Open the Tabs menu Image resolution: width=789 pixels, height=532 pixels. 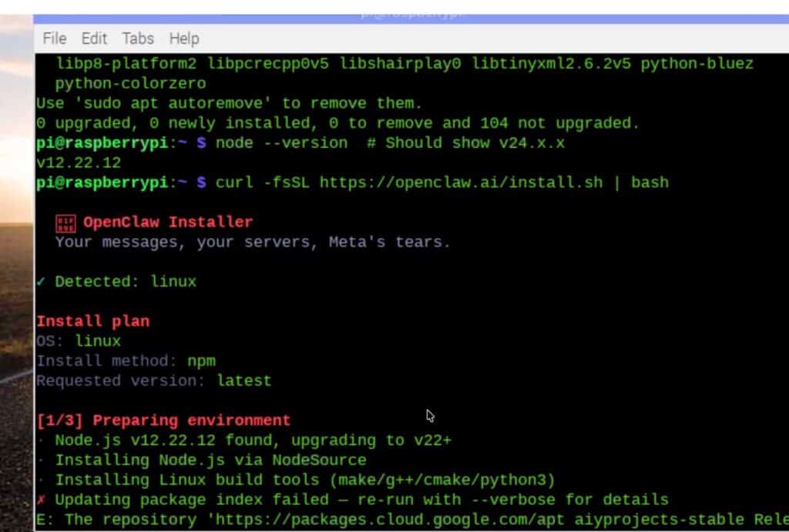(x=137, y=38)
